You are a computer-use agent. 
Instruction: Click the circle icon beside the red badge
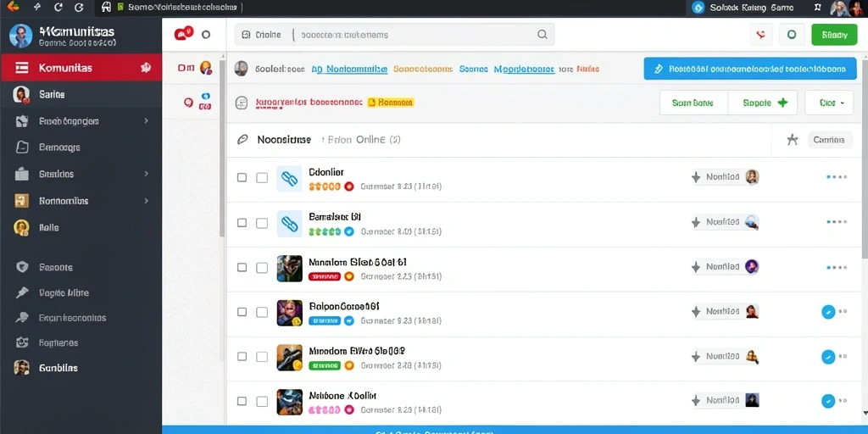coord(206,34)
